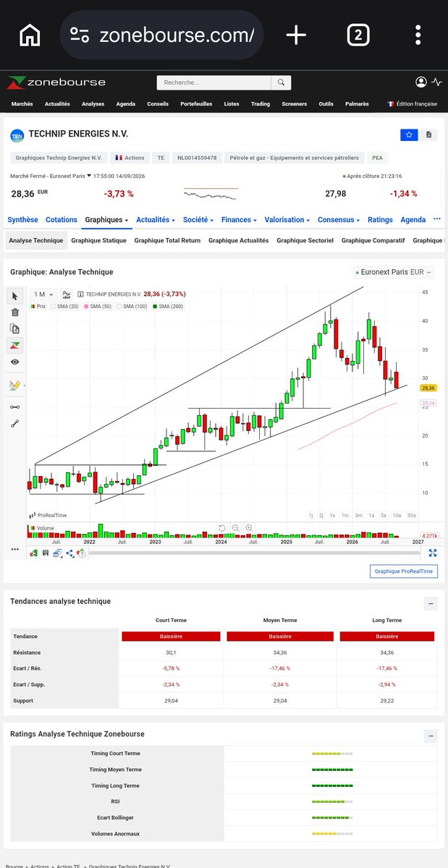
Task: Go to the Synthèse tab
Action: click(22, 220)
